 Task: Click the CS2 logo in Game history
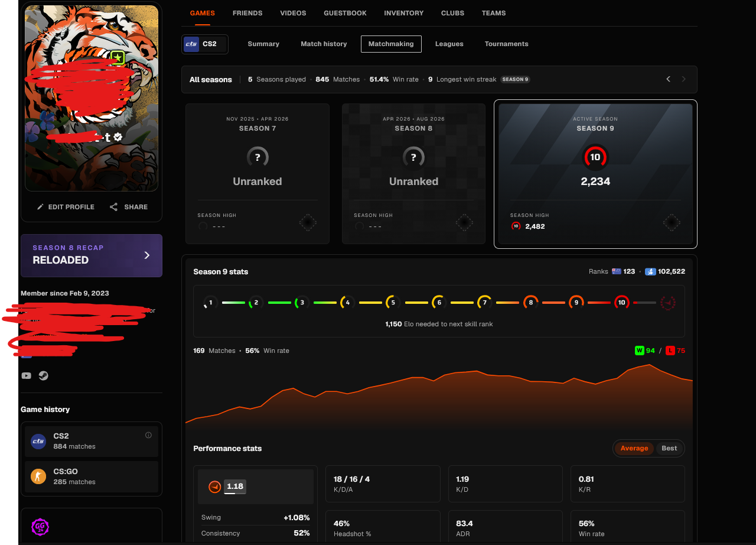tap(38, 441)
